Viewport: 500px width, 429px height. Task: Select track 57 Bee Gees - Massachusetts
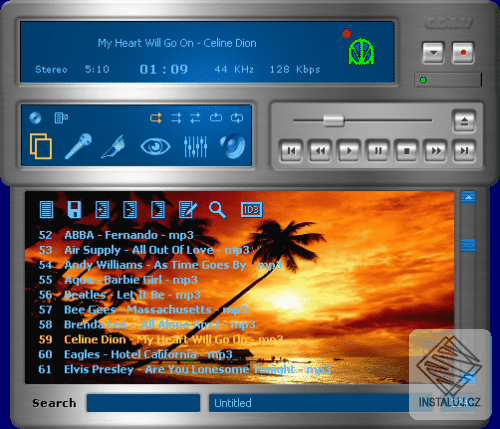point(143,310)
